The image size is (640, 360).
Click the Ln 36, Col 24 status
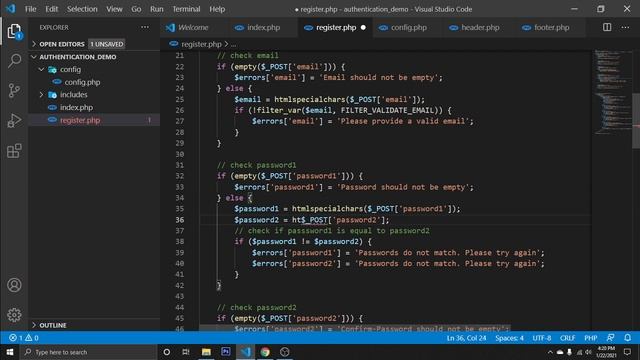click(x=466, y=338)
